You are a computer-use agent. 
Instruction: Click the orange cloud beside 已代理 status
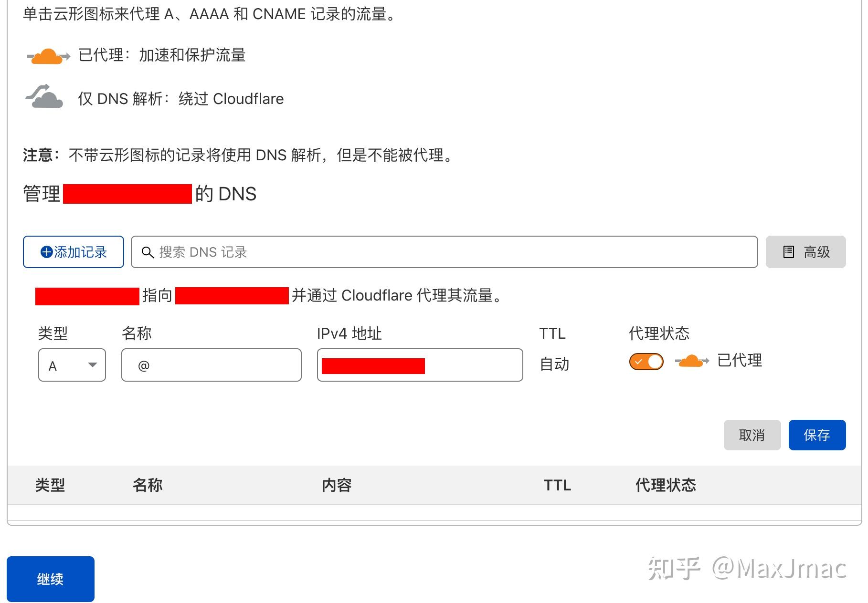pyautogui.click(x=692, y=361)
